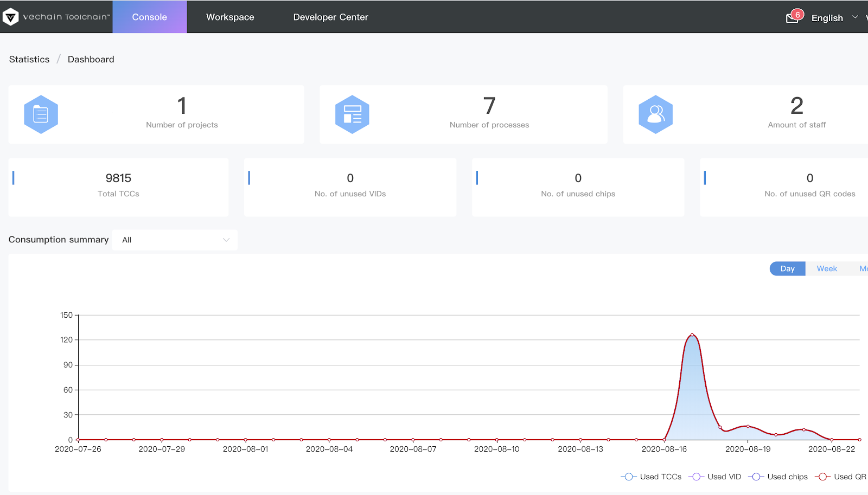
Task: Click the No. of unused QR codes label
Action: pyautogui.click(x=810, y=194)
